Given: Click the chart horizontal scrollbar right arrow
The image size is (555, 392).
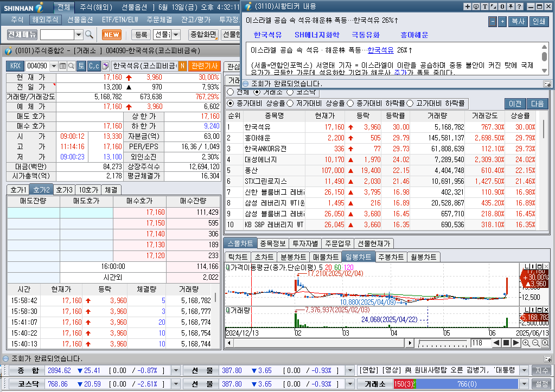Looking at the screenshot, I should [x=410, y=343].
